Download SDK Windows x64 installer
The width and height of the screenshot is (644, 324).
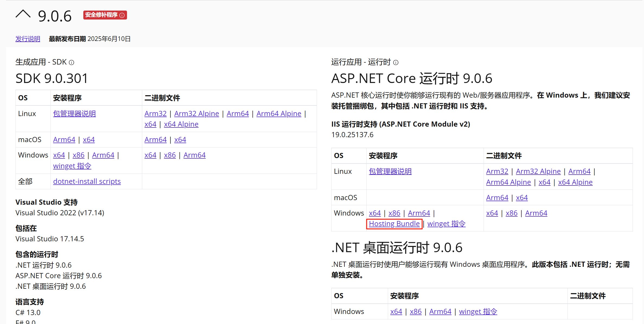point(59,155)
